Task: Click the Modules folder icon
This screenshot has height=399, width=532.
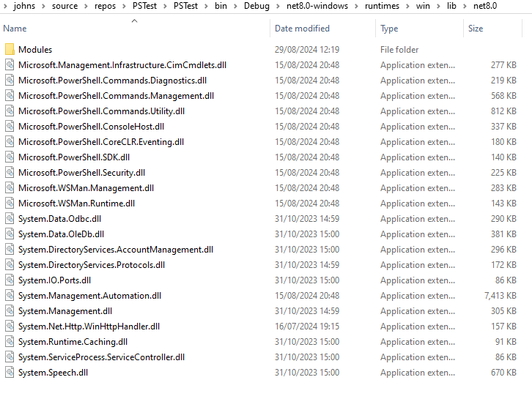Action: [x=10, y=50]
